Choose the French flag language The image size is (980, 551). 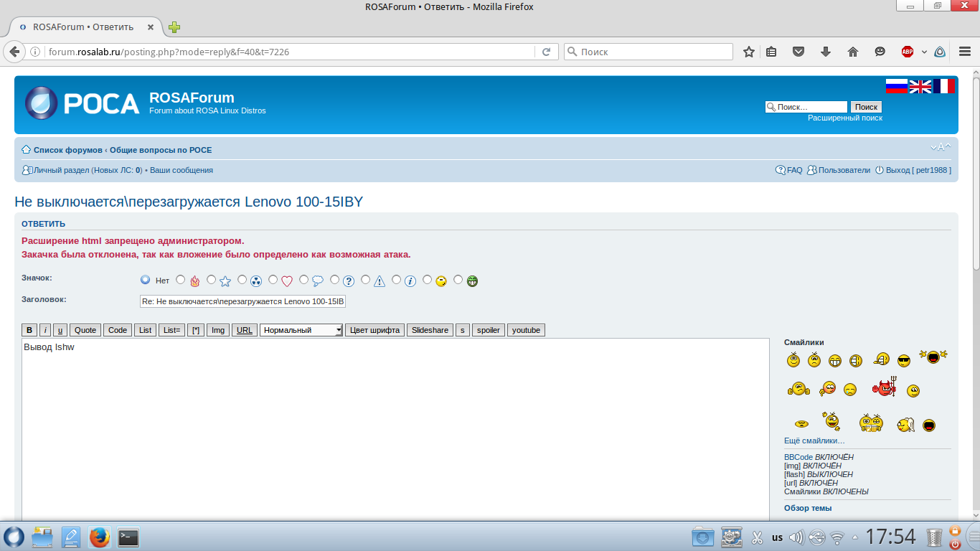coord(944,86)
